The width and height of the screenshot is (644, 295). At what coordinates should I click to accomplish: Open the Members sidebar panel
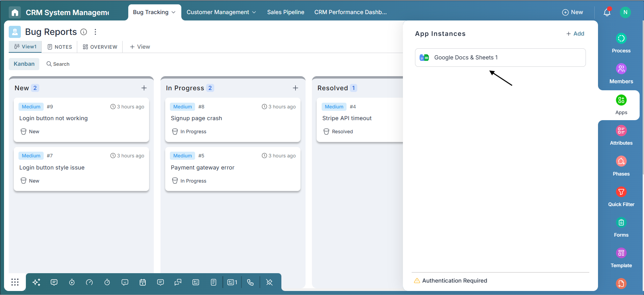tap(621, 74)
